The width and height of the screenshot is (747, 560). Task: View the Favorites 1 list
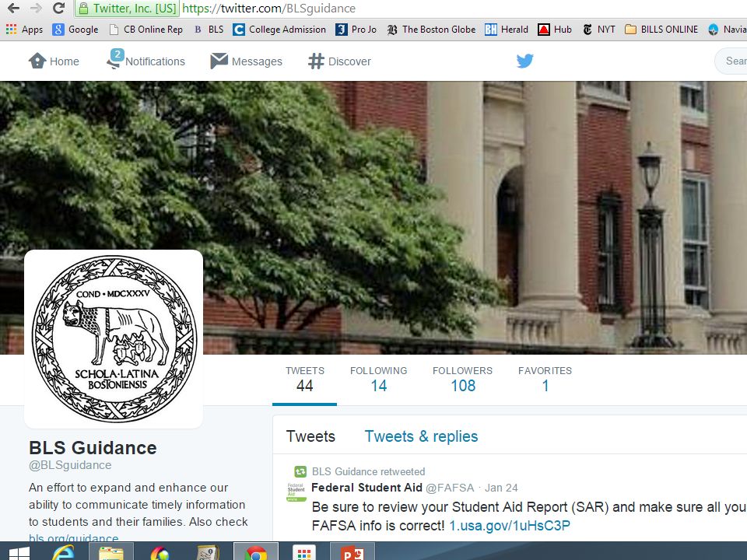point(545,379)
